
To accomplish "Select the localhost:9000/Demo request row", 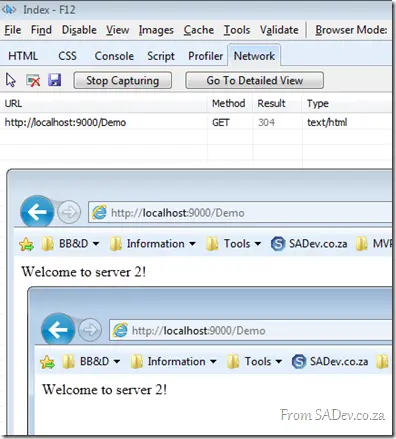I will click(198, 122).
